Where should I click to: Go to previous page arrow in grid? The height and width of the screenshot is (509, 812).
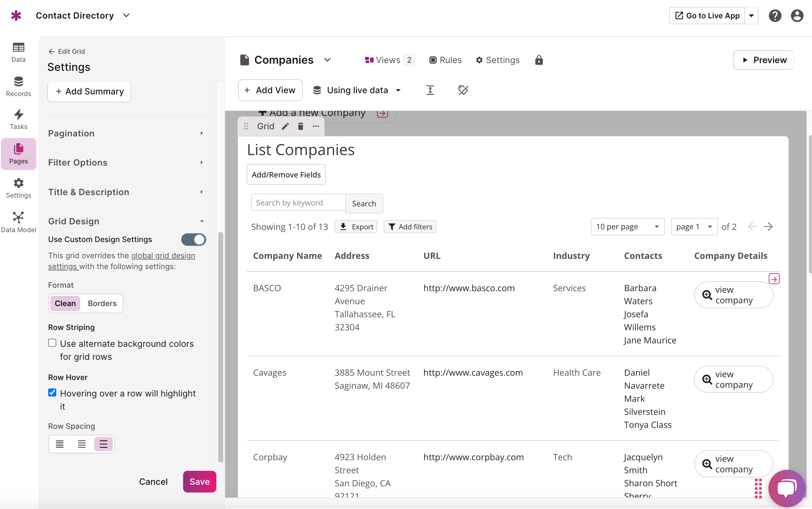(x=752, y=227)
